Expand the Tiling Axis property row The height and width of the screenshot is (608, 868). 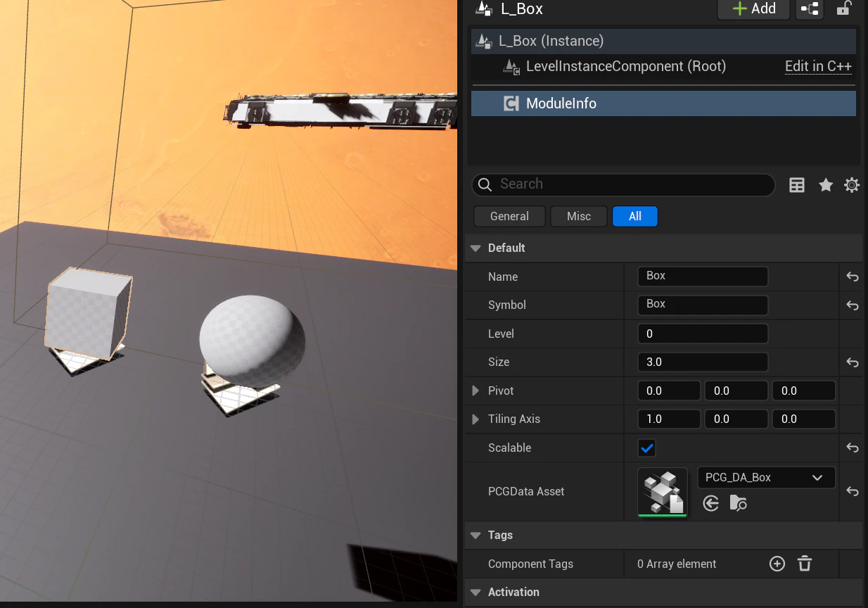pos(476,419)
